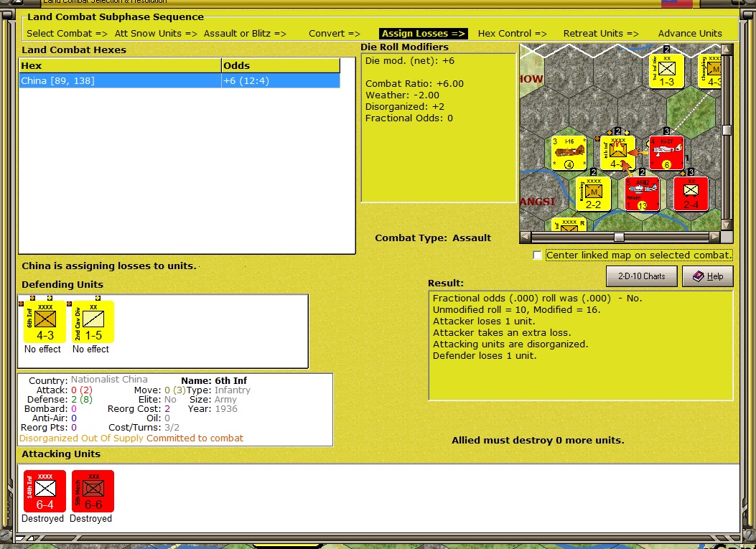Click the red 2-4 division counter on map
Viewport: 756px width, 549px height.
click(691, 194)
